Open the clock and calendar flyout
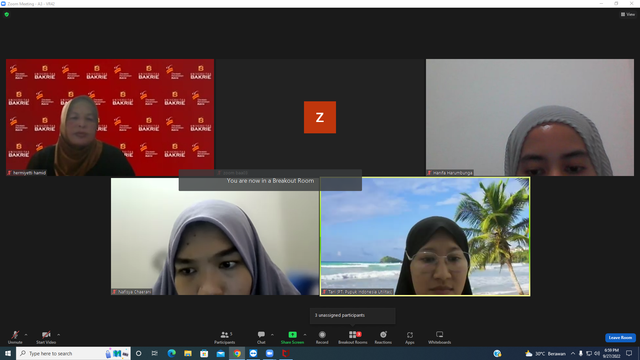The height and width of the screenshot is (360, 640). pyautogui.click(x=611, y=353)
